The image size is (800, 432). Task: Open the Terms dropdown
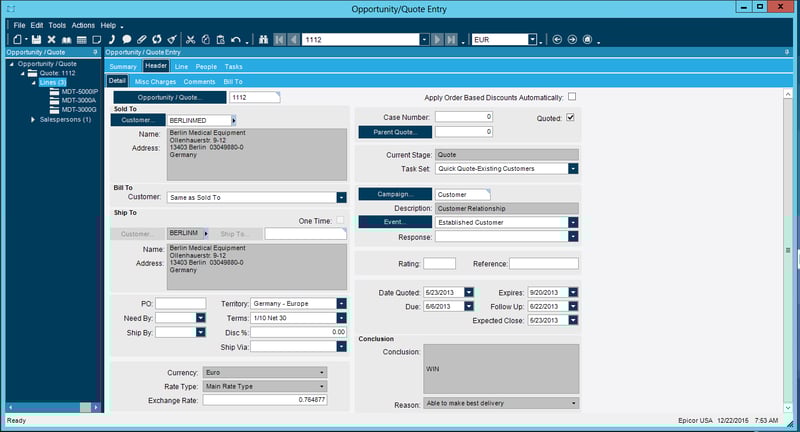point(341,318)
